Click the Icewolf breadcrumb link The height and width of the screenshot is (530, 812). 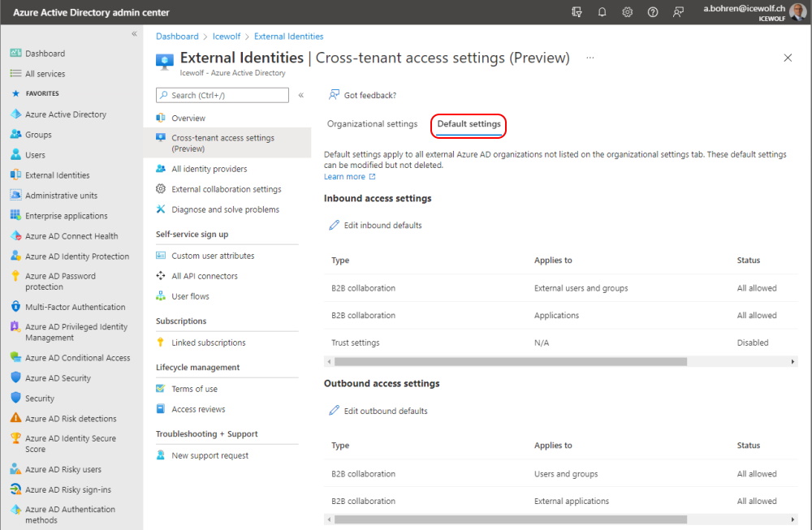point(227,37)
